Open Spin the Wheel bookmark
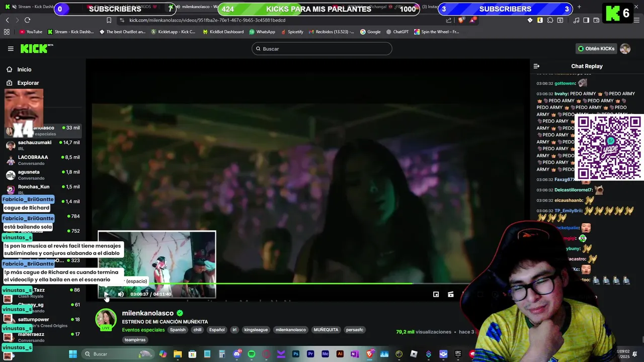 tap(437, 32)
